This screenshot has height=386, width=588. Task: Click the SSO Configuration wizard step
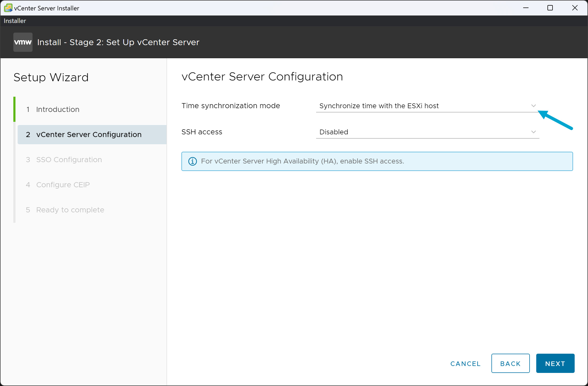coord(69,159)
